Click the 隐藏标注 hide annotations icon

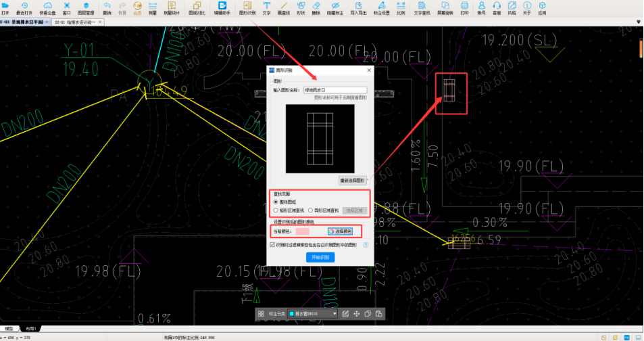(x=334, y=8)
